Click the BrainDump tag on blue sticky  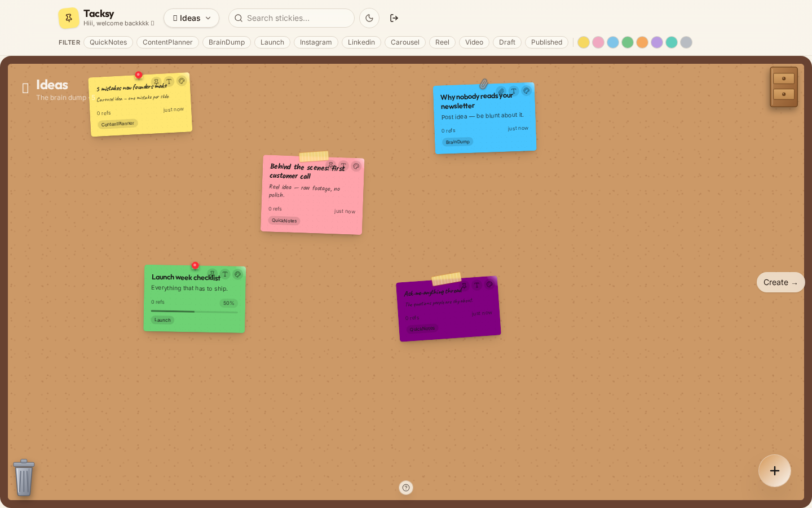457,142
